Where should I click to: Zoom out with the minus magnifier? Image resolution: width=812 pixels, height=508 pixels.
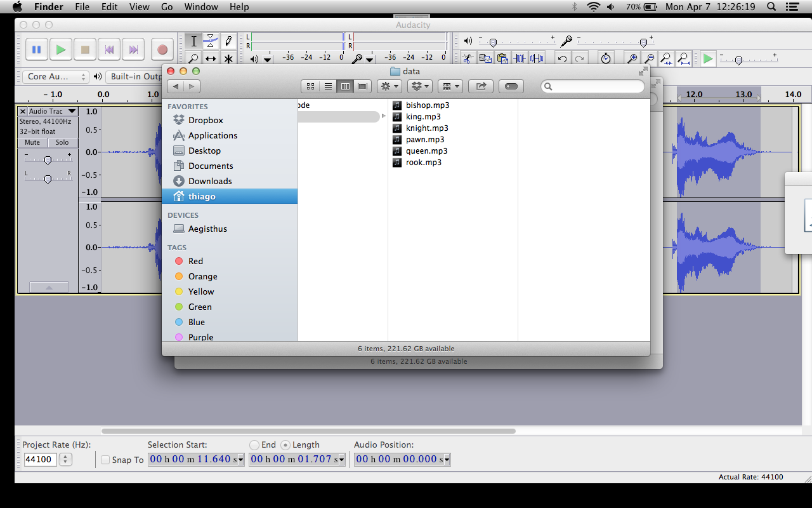(649, 58)
